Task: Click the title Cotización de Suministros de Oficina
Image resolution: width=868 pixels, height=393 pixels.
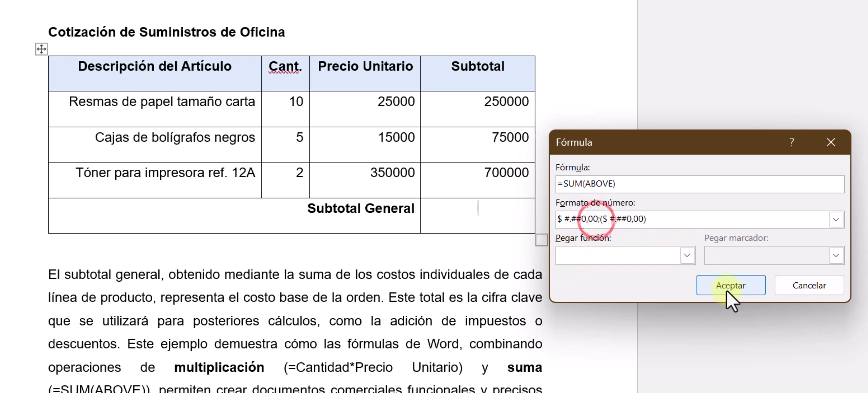Action: click(x=166, y=32)
